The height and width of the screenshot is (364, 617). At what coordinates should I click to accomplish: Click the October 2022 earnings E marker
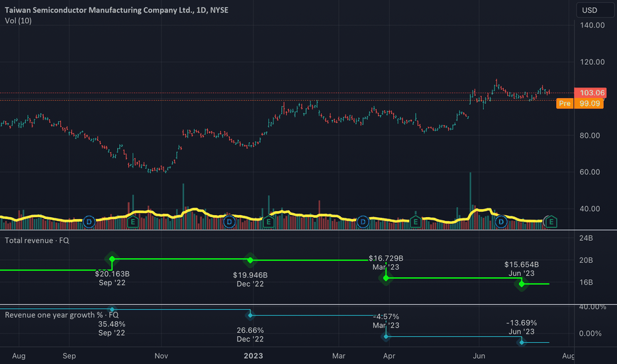[133, 222]
